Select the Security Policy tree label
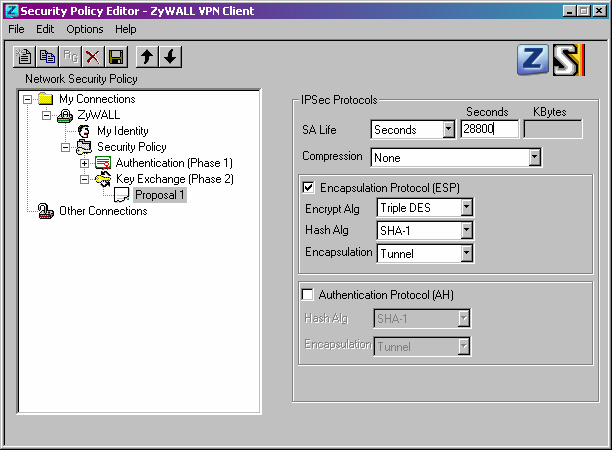Image resolution: width=612 pixels, height=450 pixels. 132,147
